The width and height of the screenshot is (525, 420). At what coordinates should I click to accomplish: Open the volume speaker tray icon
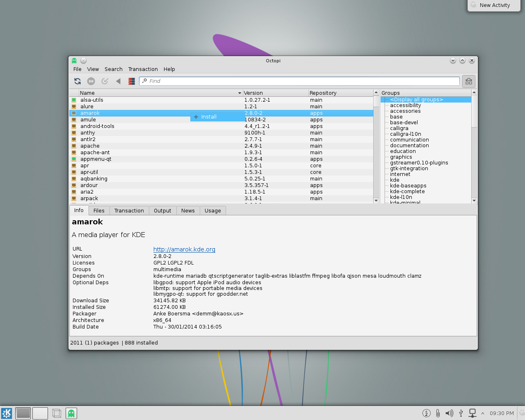450,413
